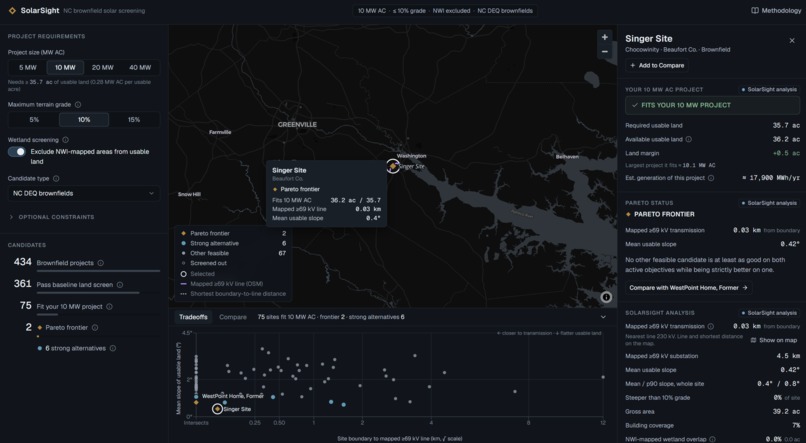Select WestPoint Home, Former diamond in chart
Viewport: 806px width, 443px height.
click(196, 402)
